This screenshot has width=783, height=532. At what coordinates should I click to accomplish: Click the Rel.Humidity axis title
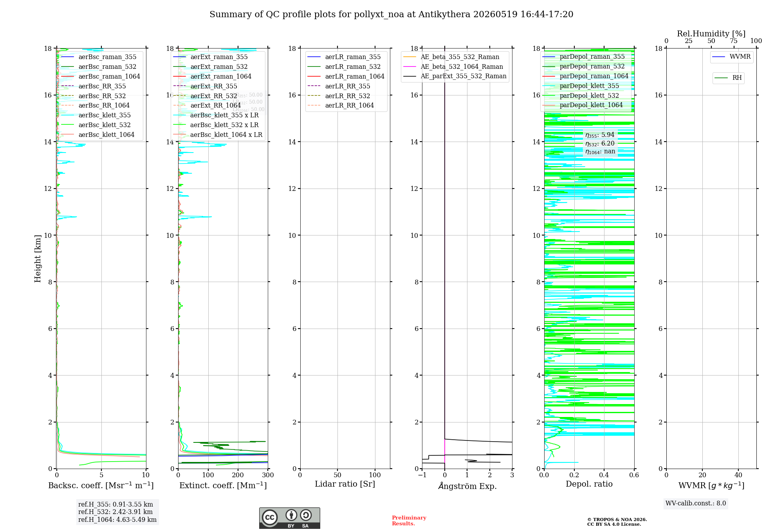[x=711, y=34]
